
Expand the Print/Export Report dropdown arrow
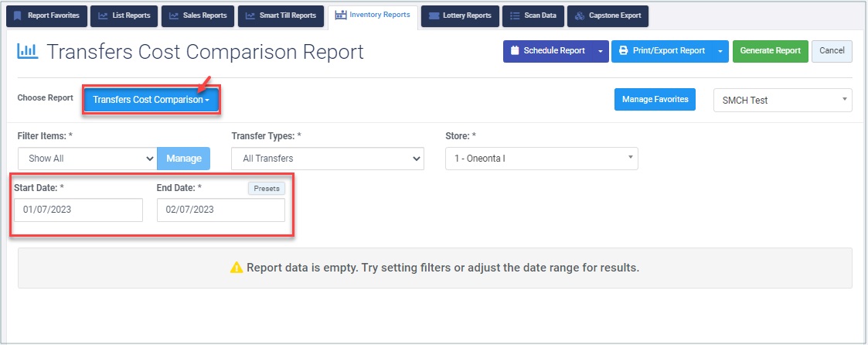[720, 51]
